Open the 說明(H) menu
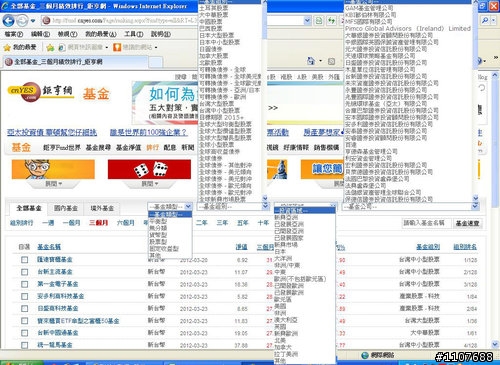 pos(161,34)
